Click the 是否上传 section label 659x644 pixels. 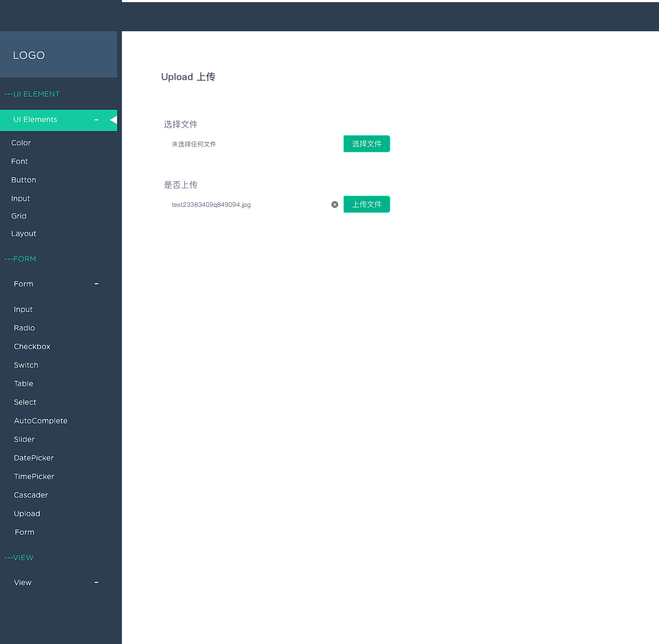coord(181,185)
